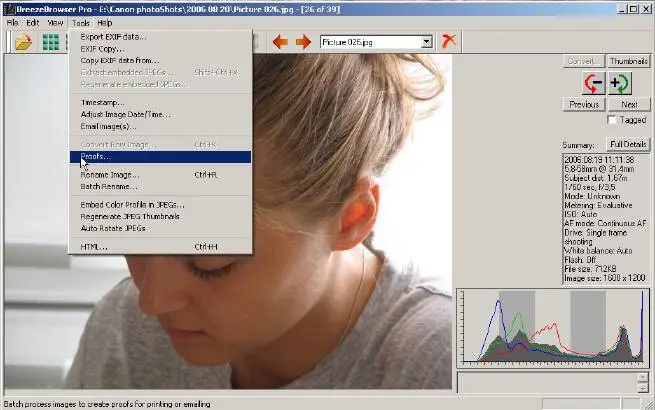The height and width of the screenshot is (410, 655).
Task: Click the Thumbnails button
Action: coord(629,61)
